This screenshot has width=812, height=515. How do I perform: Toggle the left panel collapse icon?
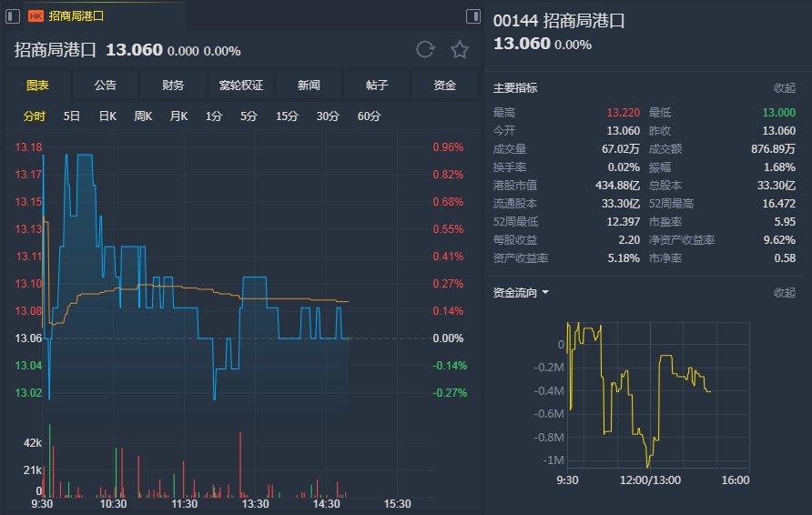point(13,16)
